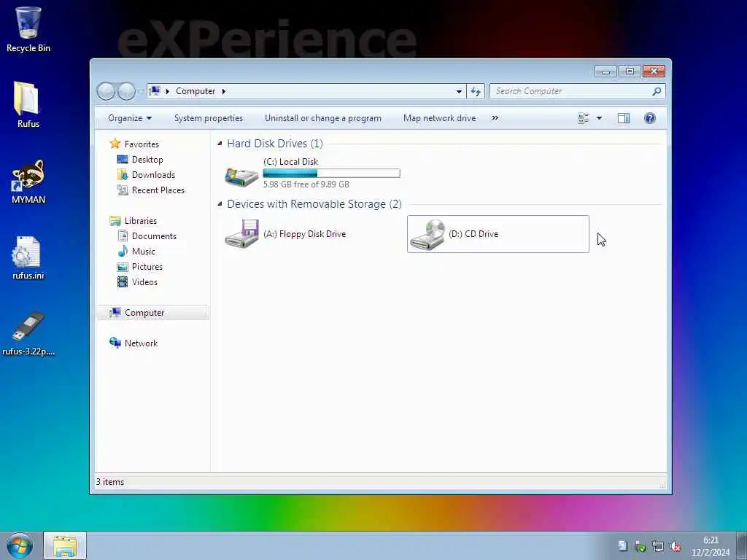Minimize the Computer window
747x560 pixels.
[x=605, y=71]
